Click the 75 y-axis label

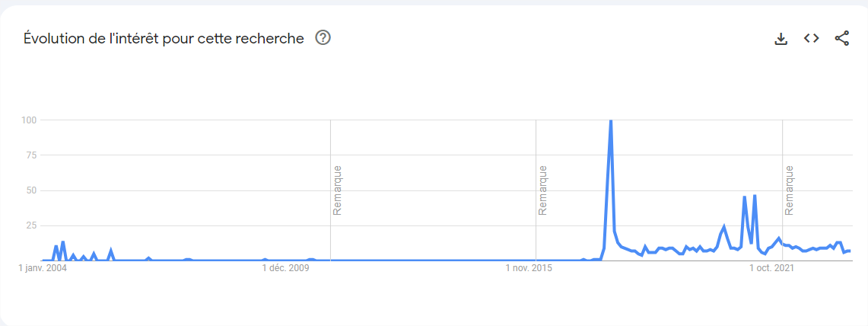pyautogui.click(x=31, y=155)
